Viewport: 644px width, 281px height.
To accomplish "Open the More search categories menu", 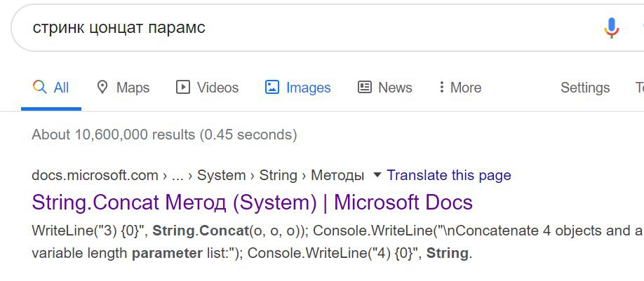I will [x=460, y=88].
